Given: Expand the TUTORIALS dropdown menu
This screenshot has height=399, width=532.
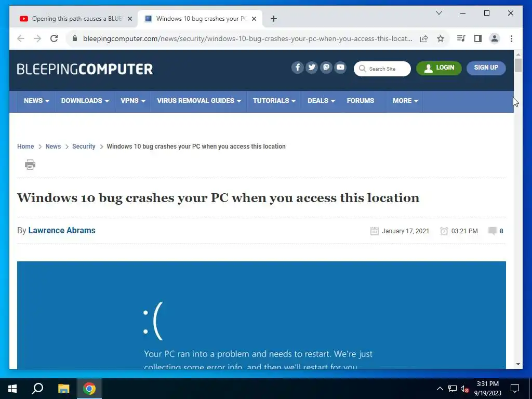Looking at the screenshot, I should 274,101.
